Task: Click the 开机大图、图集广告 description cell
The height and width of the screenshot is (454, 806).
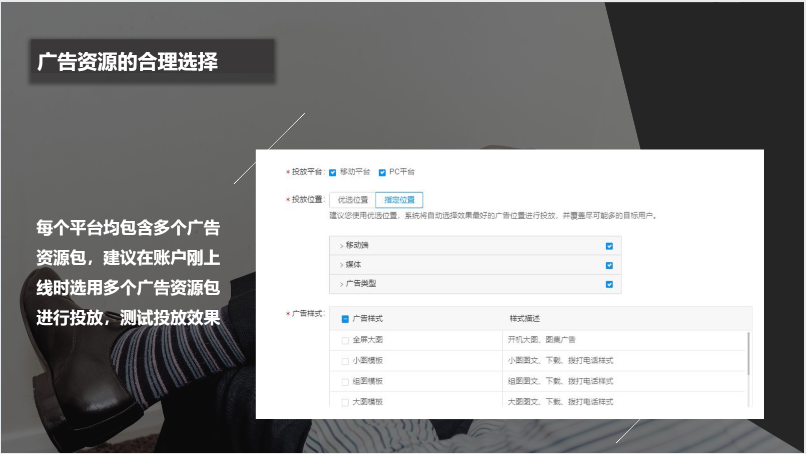Action: [541, 340]
